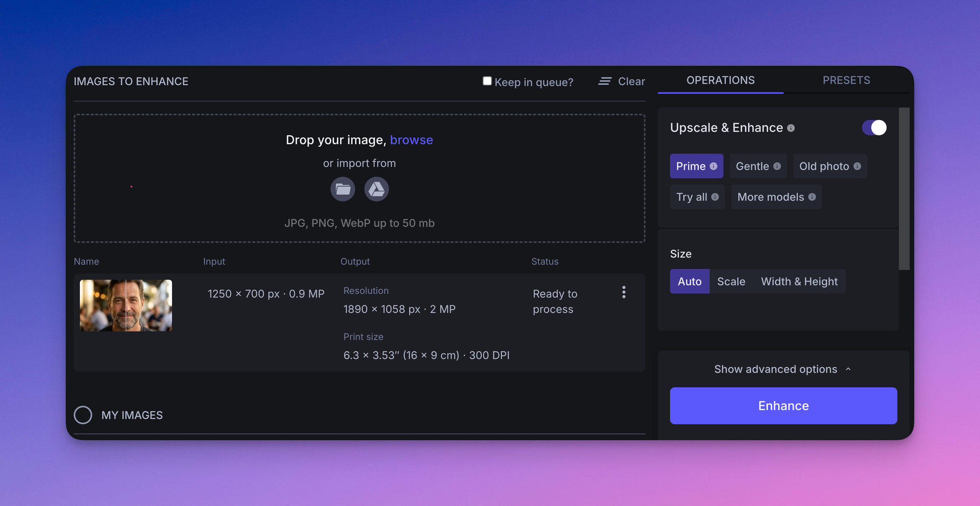The width and height of the screenshot is (980, 506).
Task: Click info icon on Try all
Action: (715, 197)
